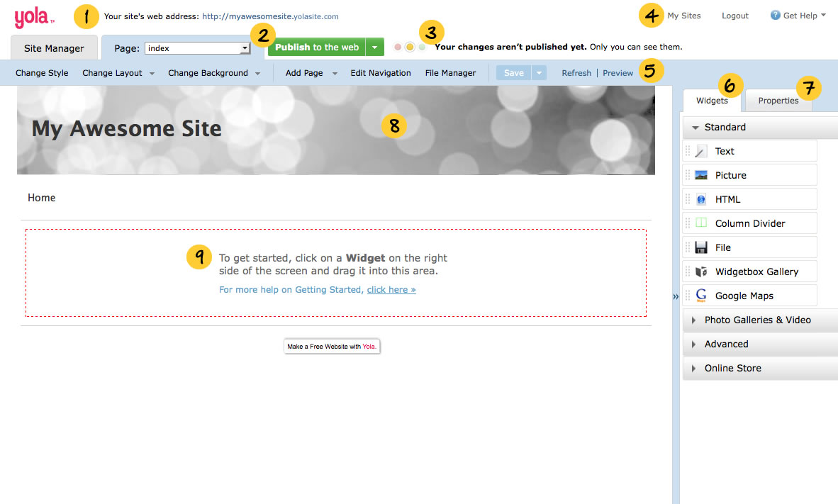This screenshot has height=504, width=838.
Task: Click the Refresh link
Action: click(576, 73)
